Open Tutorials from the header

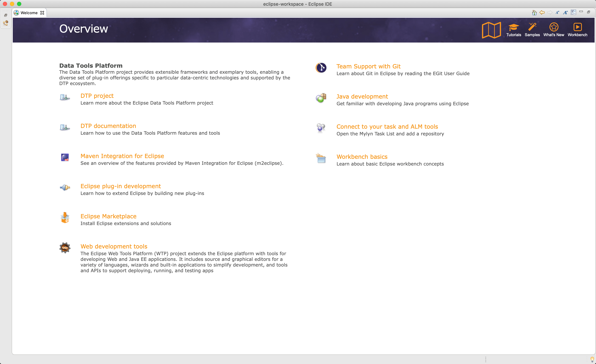(x=514, y=30)
